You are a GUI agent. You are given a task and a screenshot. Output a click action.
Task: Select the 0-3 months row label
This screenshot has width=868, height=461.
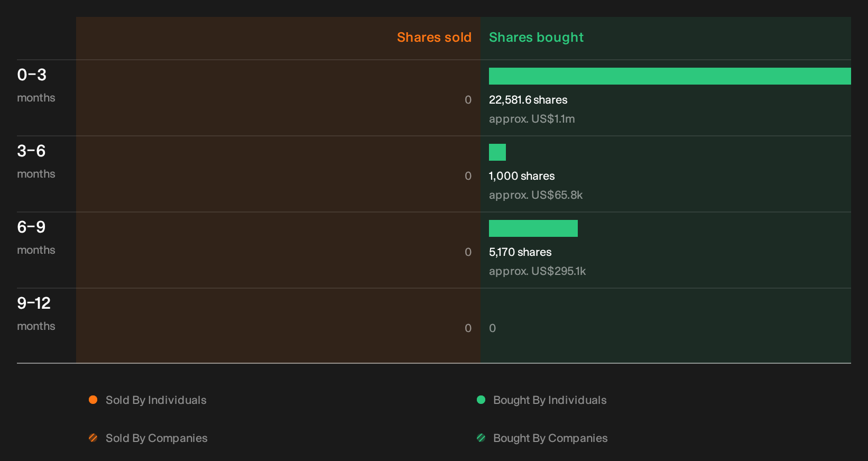coord(36,85)
